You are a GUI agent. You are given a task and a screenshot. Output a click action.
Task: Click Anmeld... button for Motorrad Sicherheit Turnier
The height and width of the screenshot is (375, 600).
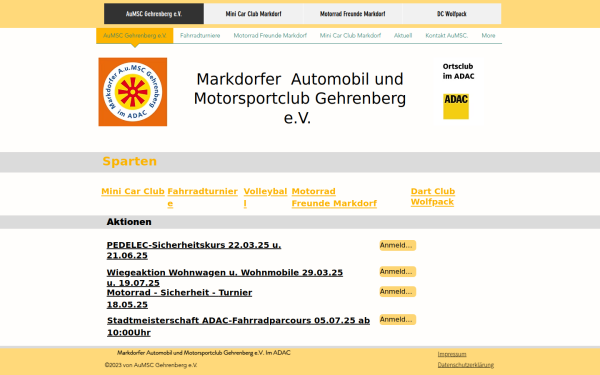pyautogui.click(x=398, y=292)
